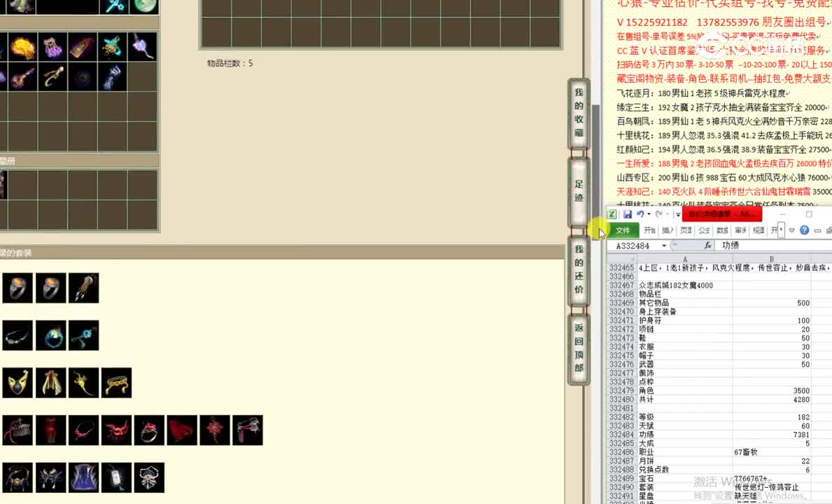Select the golden horned helmet icon
The height and width of the screenshot is (504, 832).
(x=18, y=382)
